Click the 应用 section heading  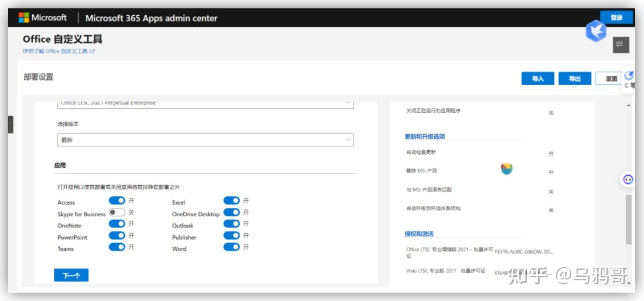tap(60, 165)
